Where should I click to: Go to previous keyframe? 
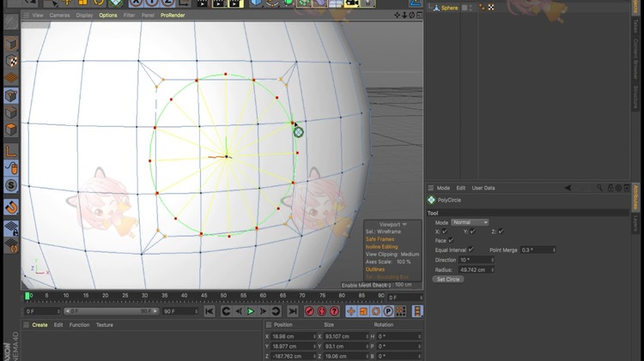226,311
